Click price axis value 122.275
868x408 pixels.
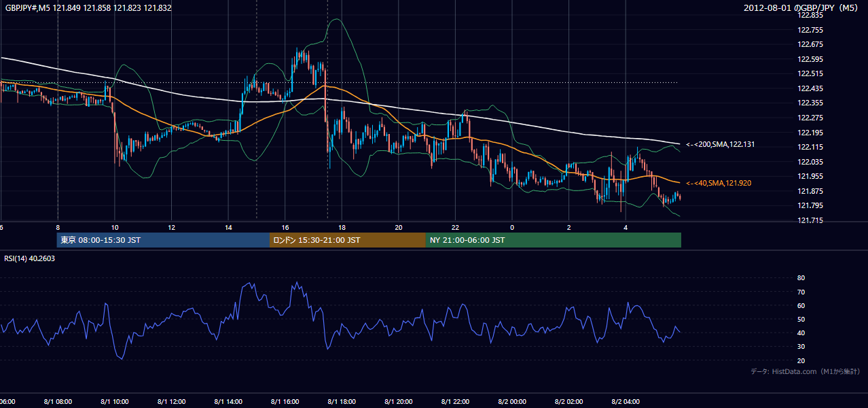click(810, 118)
